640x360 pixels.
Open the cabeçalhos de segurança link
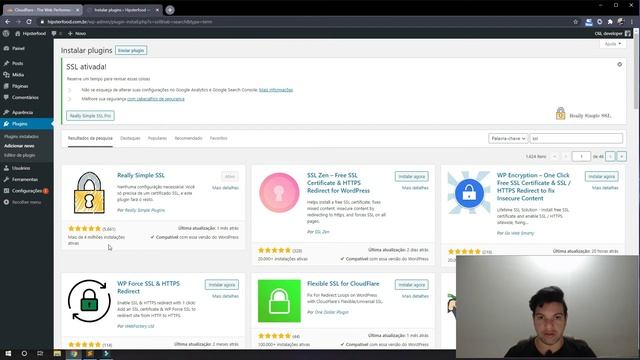156,99
